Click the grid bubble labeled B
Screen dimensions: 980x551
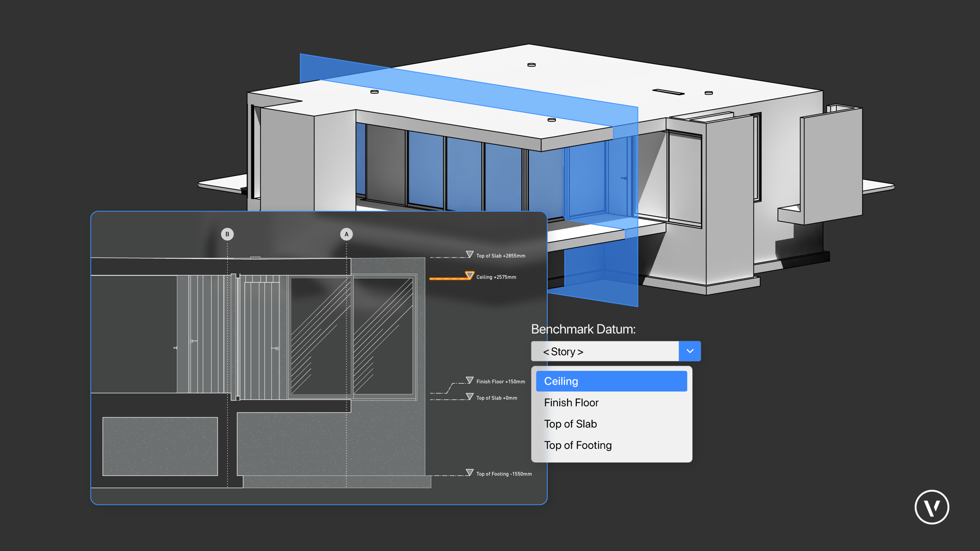(x=227, y=234)
